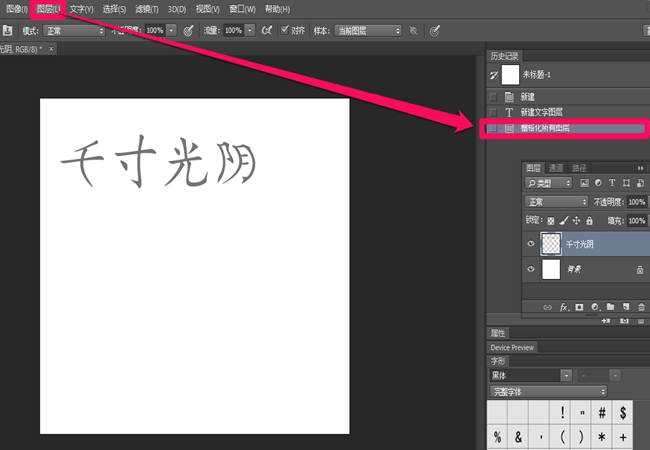Create new fill or adjustment layer icon
The height and width of the screenshot is (450, 650).
pos(595,307)
